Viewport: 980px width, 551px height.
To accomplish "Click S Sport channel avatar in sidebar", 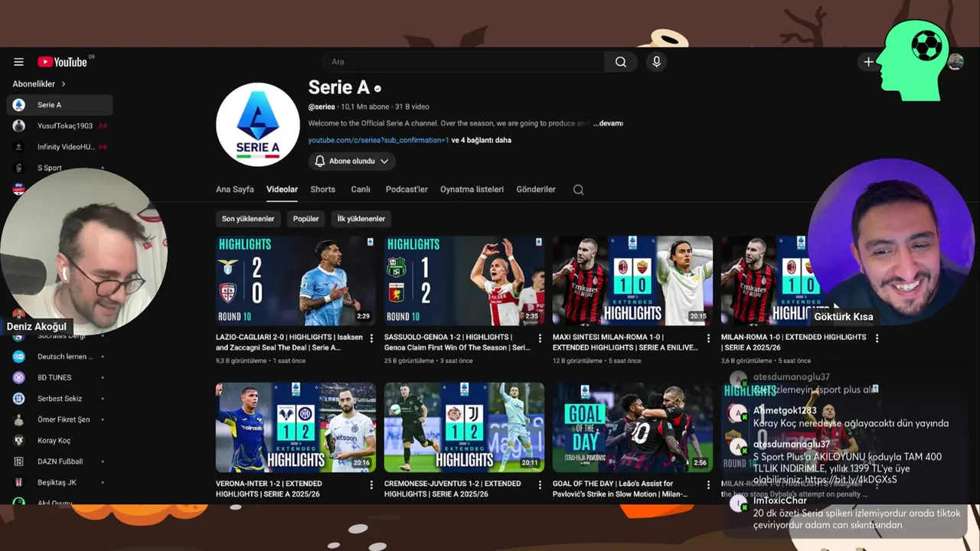I will pos(19,168).
